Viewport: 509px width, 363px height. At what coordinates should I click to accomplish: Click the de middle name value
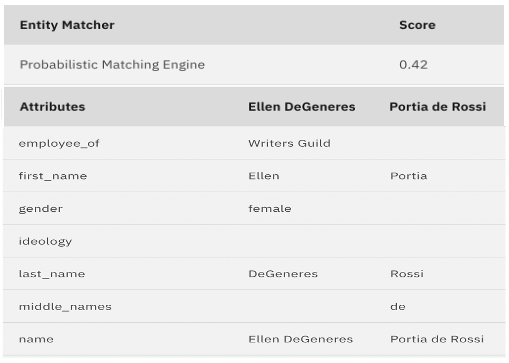coord(398,306)
